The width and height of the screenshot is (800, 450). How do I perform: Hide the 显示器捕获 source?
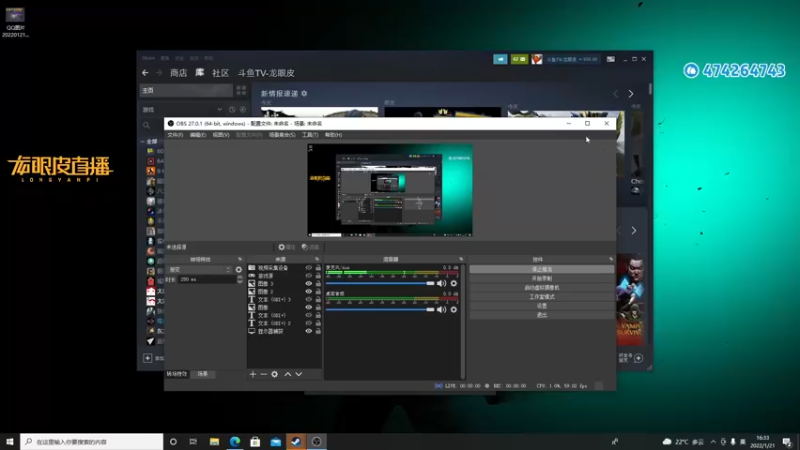pyautogui.click(x=309, y=331)
